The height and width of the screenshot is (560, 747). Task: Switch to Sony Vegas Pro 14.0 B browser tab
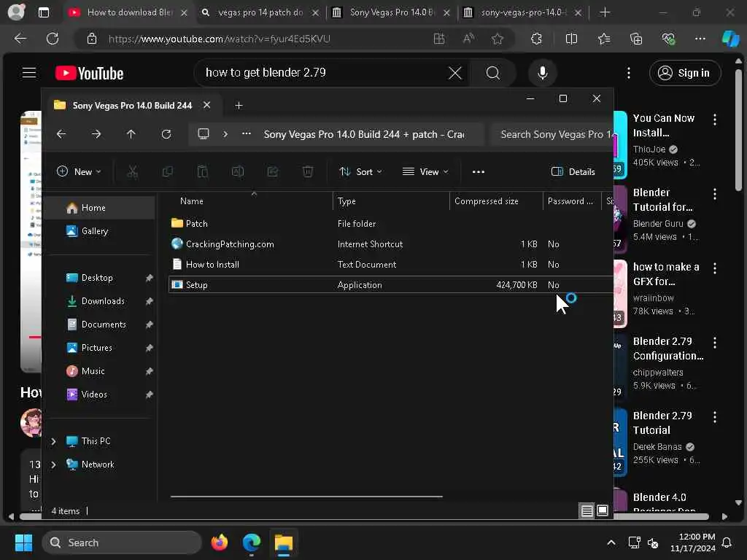click(391, 12)
